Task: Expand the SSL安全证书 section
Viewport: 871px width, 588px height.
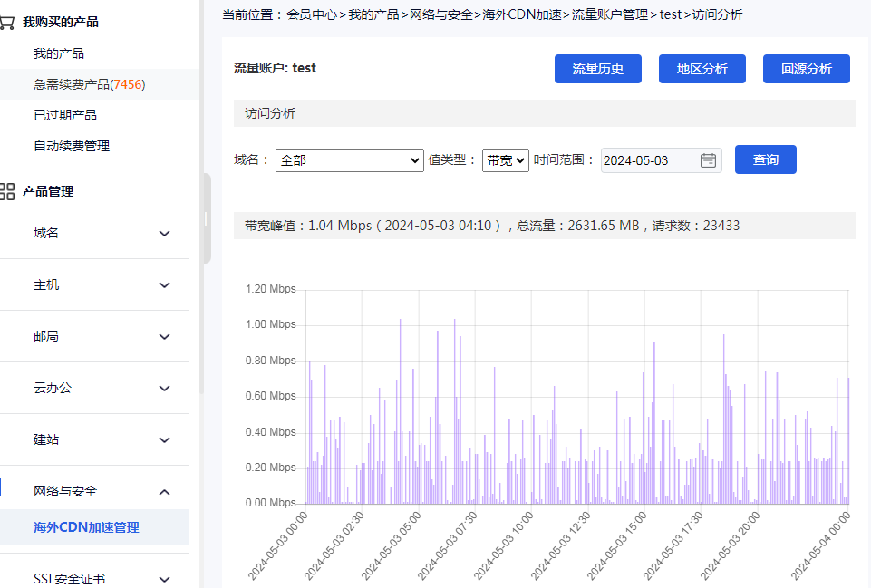Action: coord(164,579)
